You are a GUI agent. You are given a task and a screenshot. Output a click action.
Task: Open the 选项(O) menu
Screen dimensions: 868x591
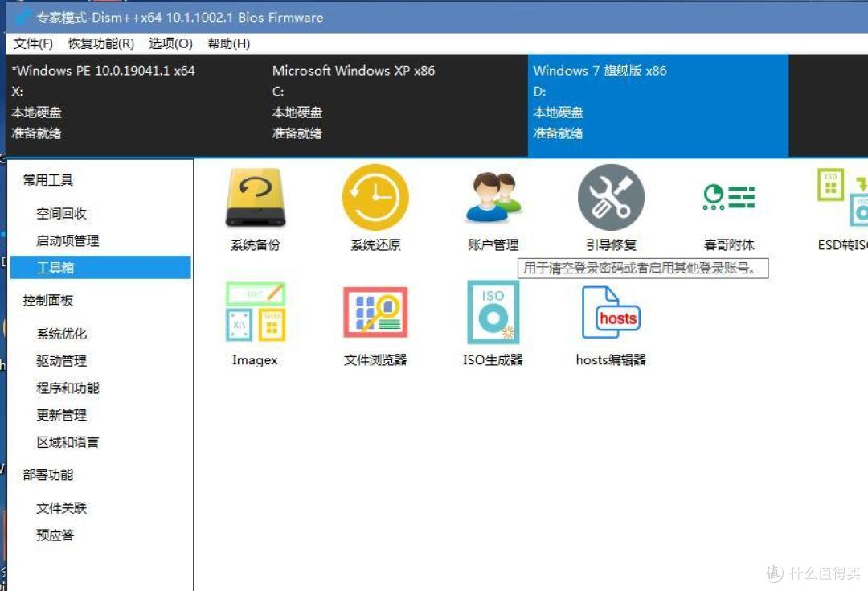tap(170, 43)
